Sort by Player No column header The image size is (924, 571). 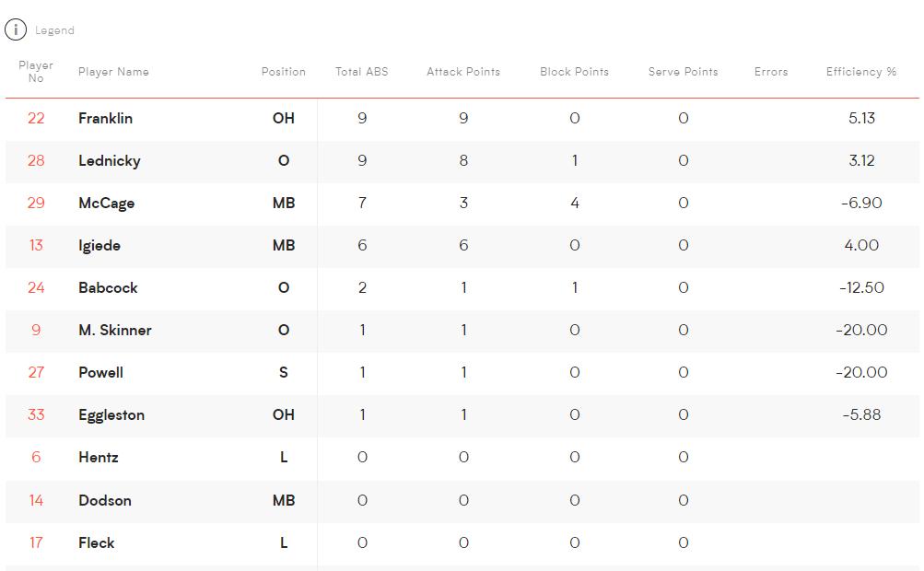click(x=36, y=71)
